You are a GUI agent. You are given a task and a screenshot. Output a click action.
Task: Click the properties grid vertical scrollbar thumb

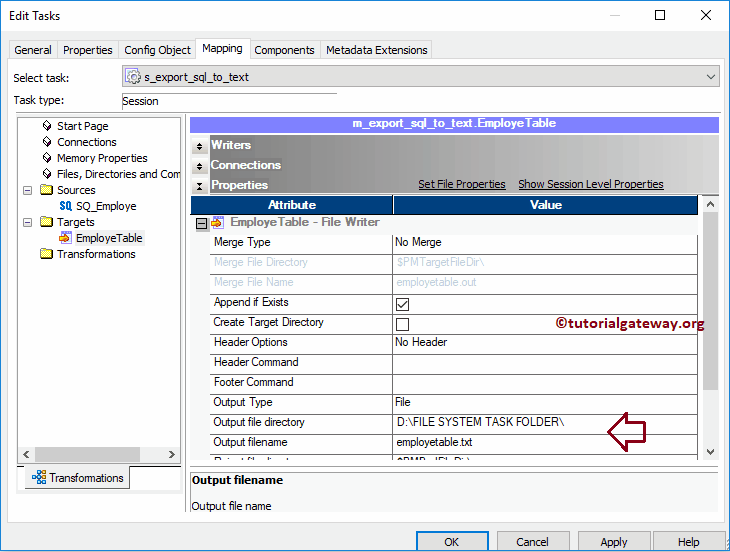[710, 301]
